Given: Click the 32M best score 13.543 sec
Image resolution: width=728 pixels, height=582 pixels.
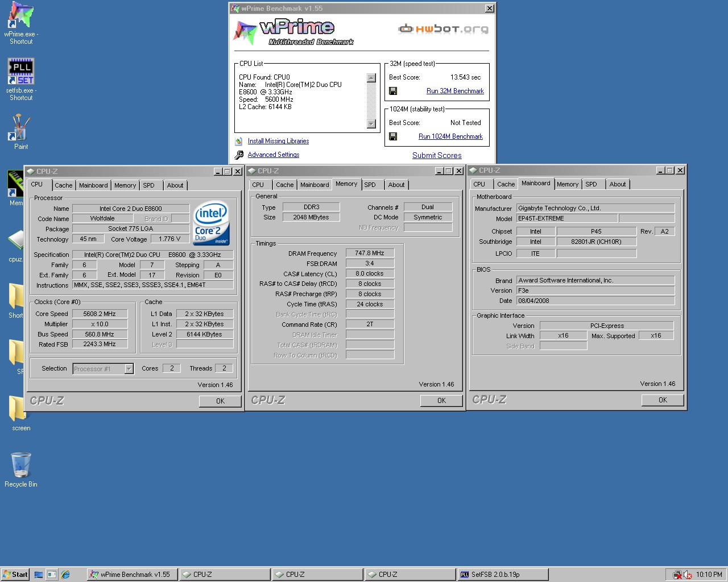Looking at the screenshot, I should [x=465, y=77].
